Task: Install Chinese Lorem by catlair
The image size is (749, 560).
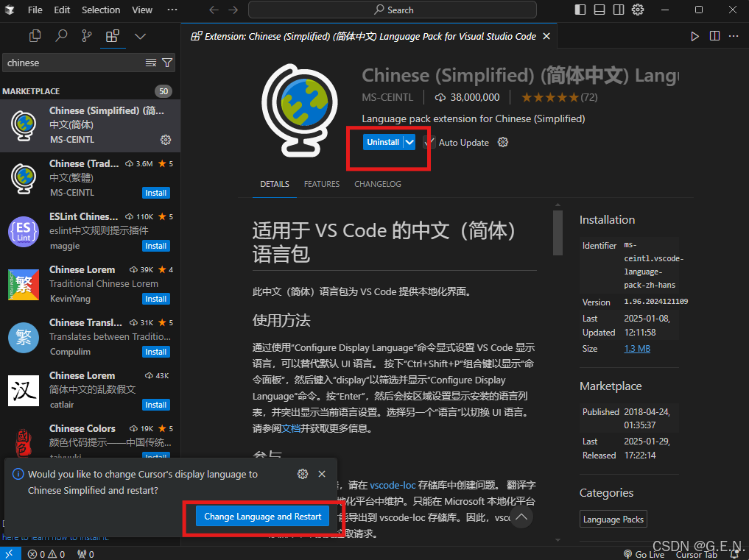Action: 155,405
